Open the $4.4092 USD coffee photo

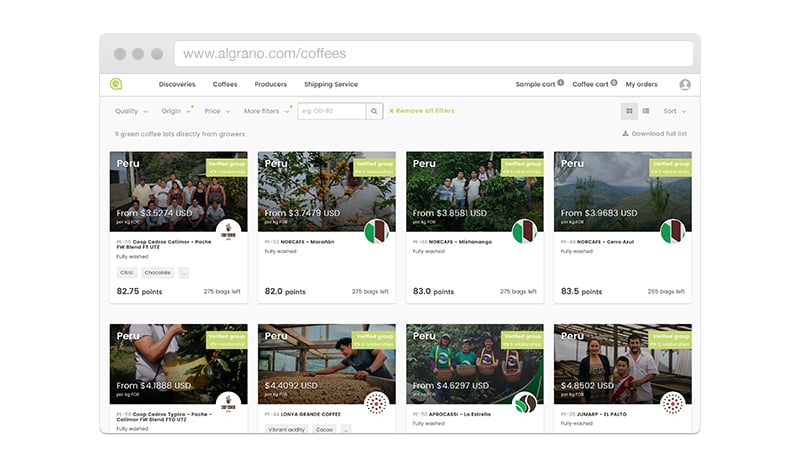[x=327, y=364]
